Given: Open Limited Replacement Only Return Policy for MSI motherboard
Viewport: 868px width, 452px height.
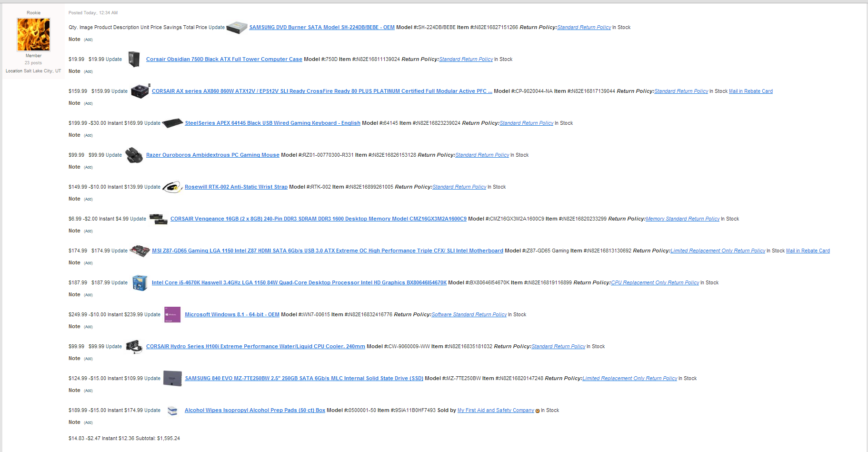Looking at the screenshot, I should (x=718, y=251).
